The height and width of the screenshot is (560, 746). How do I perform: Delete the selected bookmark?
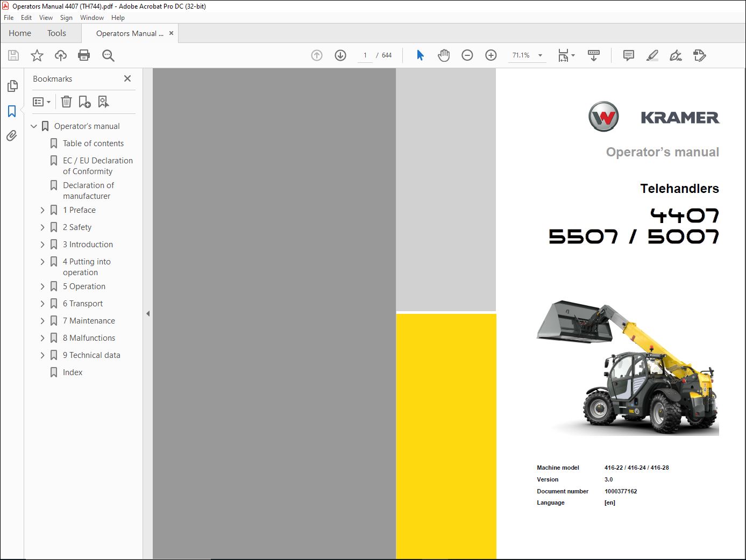66,102
